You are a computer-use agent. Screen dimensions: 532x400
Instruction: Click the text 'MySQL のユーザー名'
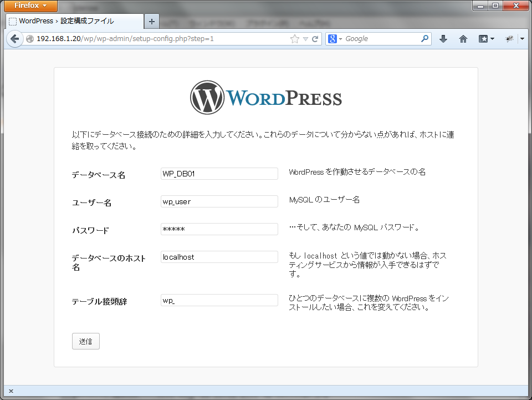[324, 200]
